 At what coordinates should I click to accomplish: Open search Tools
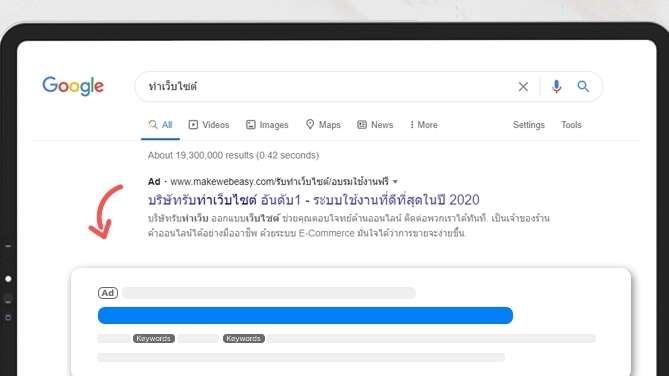tap(571, 125)
